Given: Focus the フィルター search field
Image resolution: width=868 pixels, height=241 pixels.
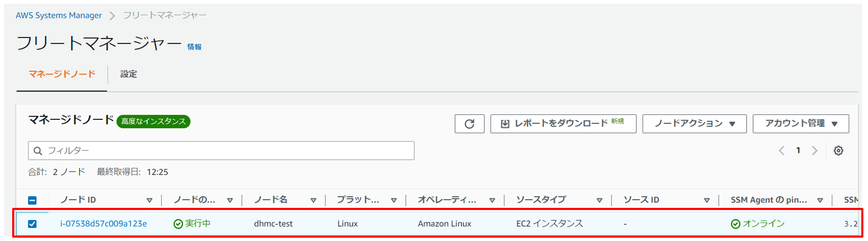Looking at the screenshot, I should (227, 151).
